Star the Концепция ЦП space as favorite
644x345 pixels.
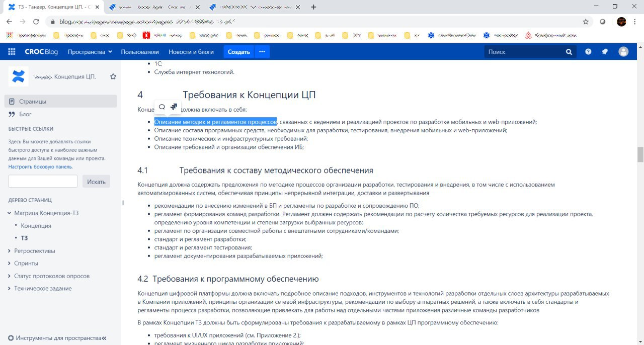pyautogui.click(x=113, y=76)
